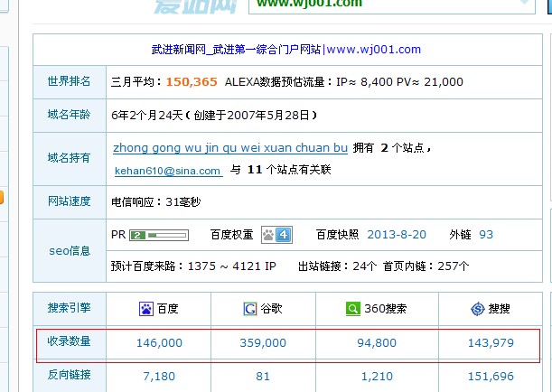
Task: Click domain owner link zhong gong wu jin qu
Action: pyautogui.click(x=230, y=148)
